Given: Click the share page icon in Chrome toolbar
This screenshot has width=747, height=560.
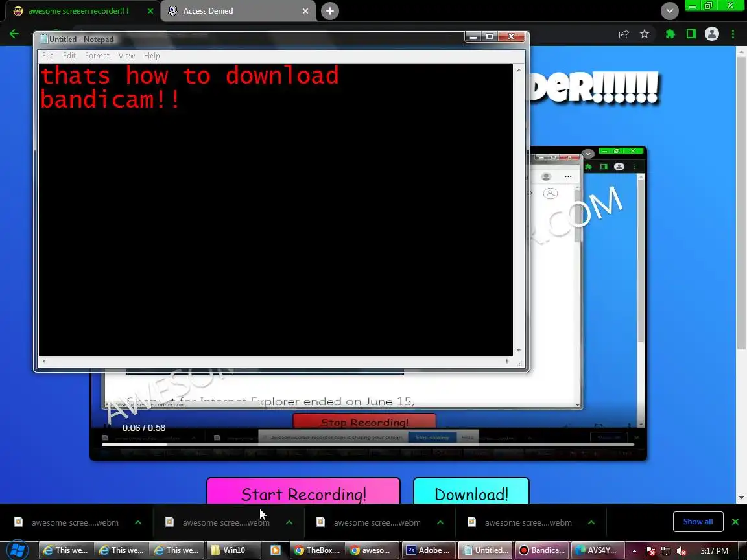Looking at the screenshot, I should pos(624,34).
